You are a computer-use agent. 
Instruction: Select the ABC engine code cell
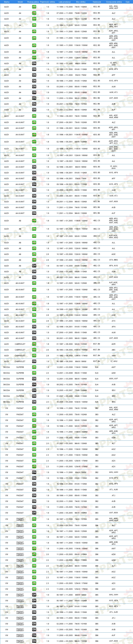click(x=113, y=350)
